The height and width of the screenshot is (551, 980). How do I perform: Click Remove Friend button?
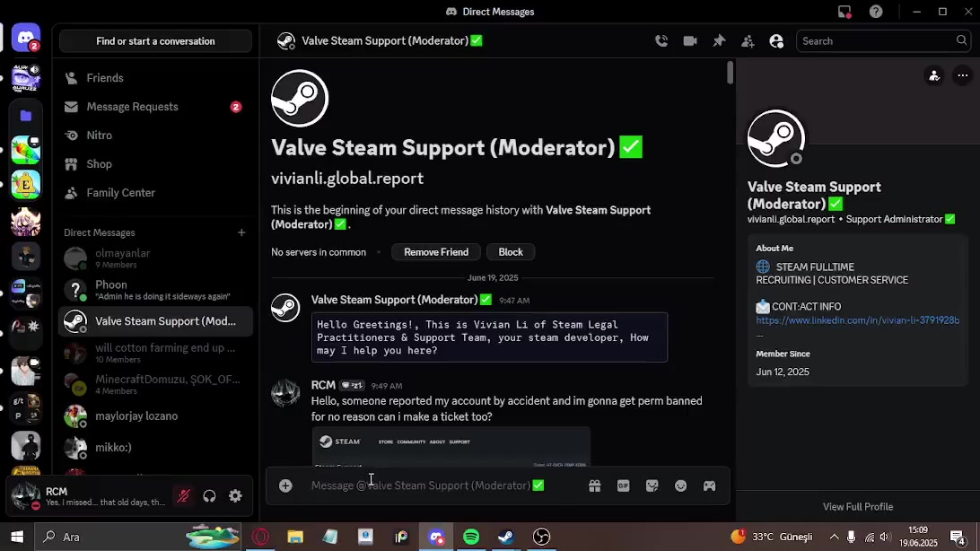435,252
